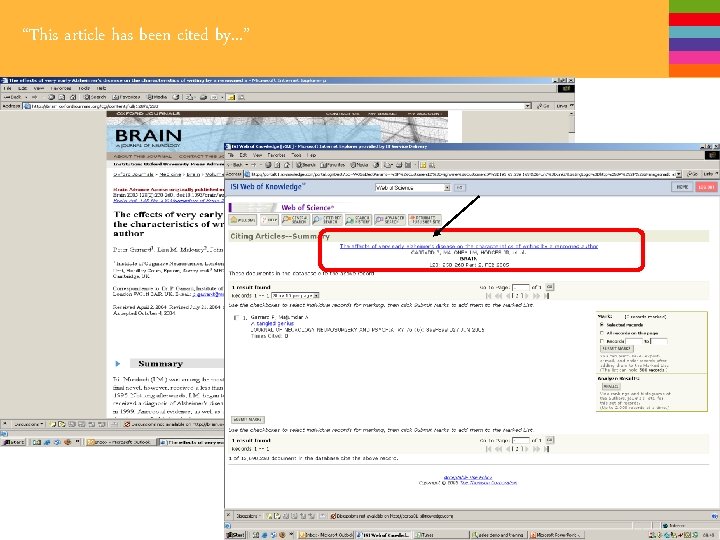This screenshot has width=720, height=540.
Task: Click the bottom last-page navigation arrow
Action: [546, 449]
